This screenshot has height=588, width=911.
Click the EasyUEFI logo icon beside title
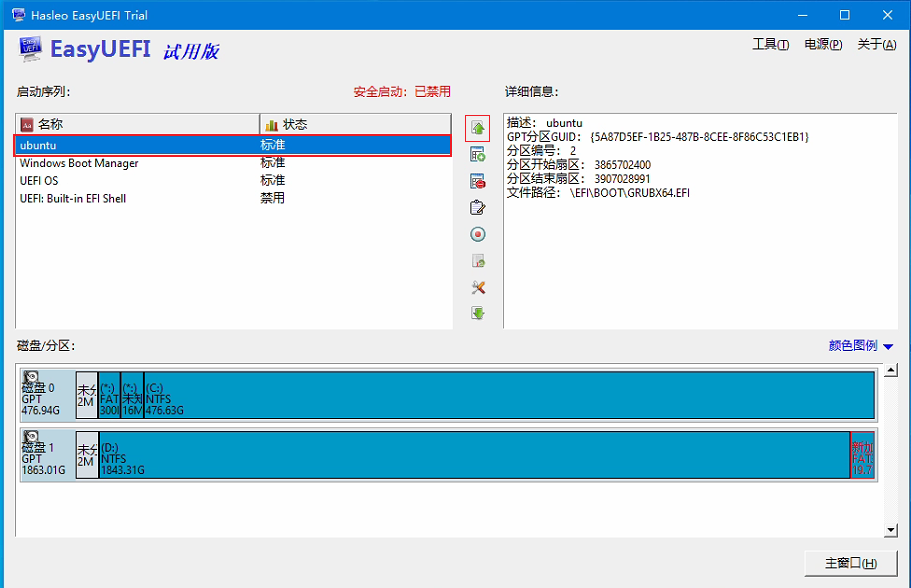pyautogui.click(x=30, y=49)
